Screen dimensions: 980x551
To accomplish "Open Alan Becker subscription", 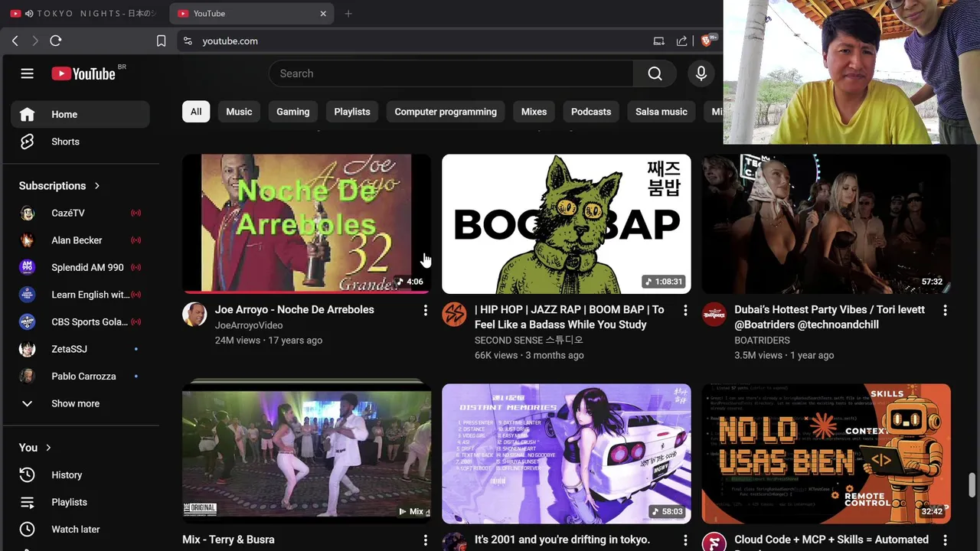I will pos(80,240).
